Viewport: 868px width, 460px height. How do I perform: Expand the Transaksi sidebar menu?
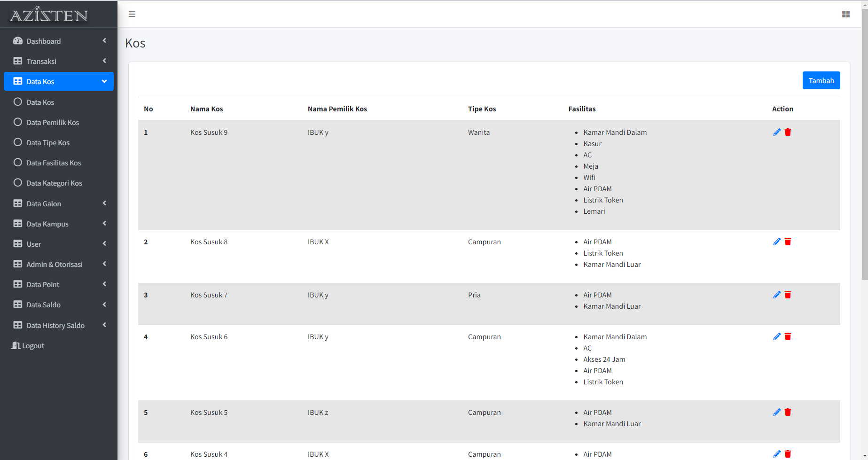[59, 61]
